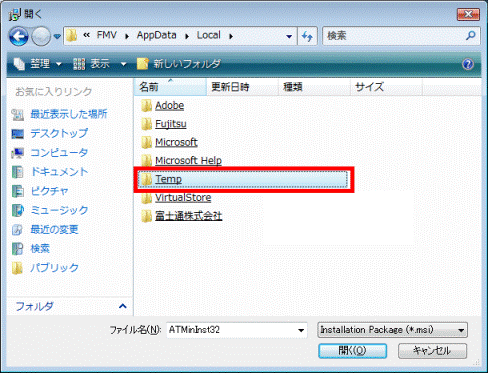
Task: Click the 開く(O) button
Action: coord(352,351)
